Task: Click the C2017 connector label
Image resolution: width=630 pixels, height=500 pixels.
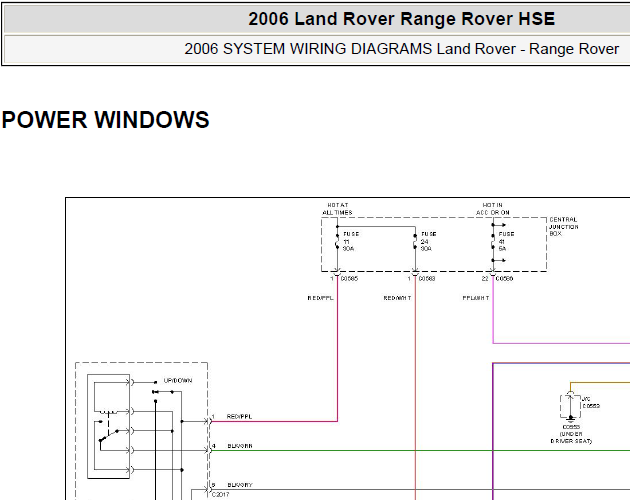Action: point(220,494)
